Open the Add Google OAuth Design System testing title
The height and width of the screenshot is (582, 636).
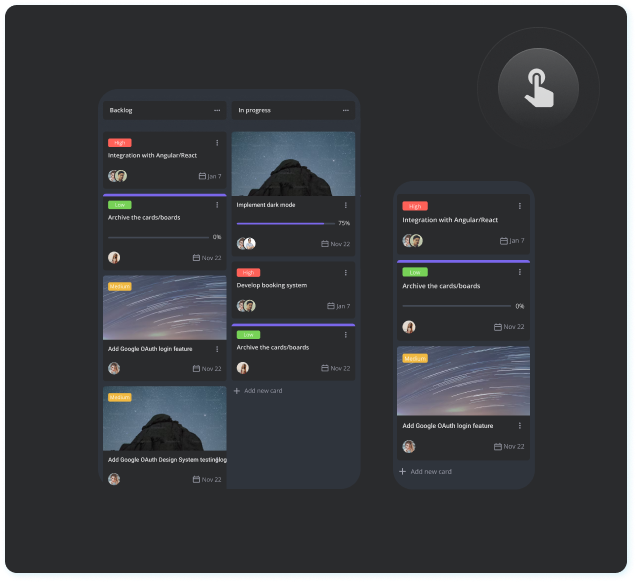[167, 460]
